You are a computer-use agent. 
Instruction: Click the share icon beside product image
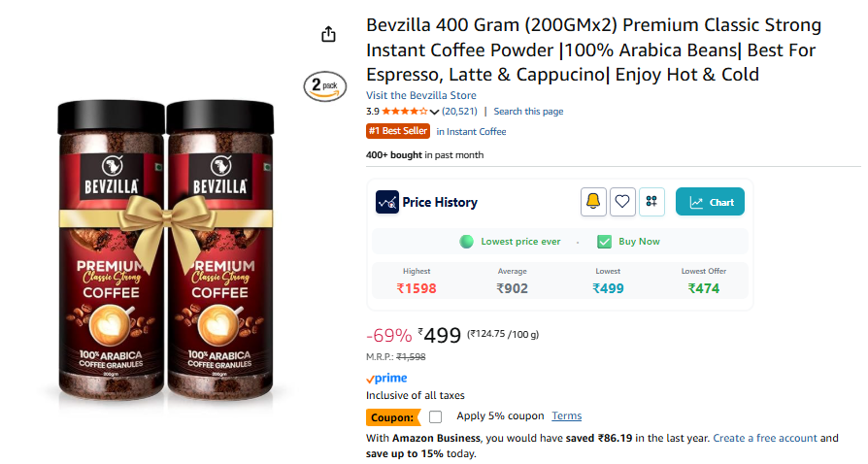pyautogui.click(x=328, y=34)
